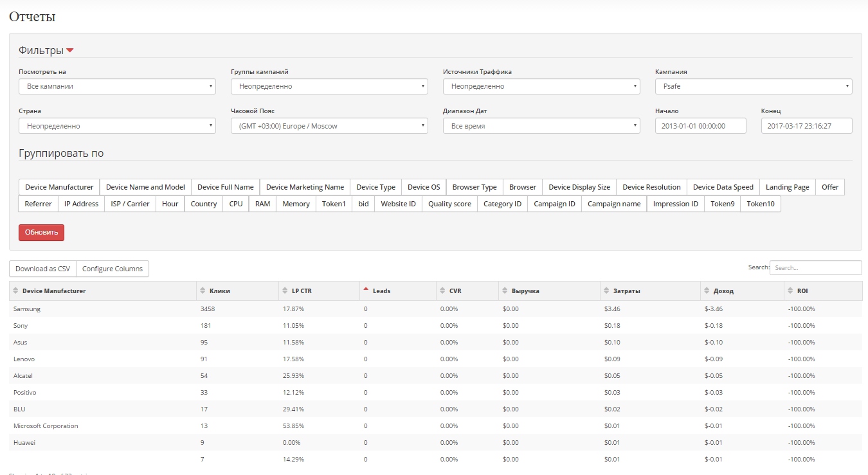Group by Website ID
Screen dimensions: 868x475
tap(399, 204)
